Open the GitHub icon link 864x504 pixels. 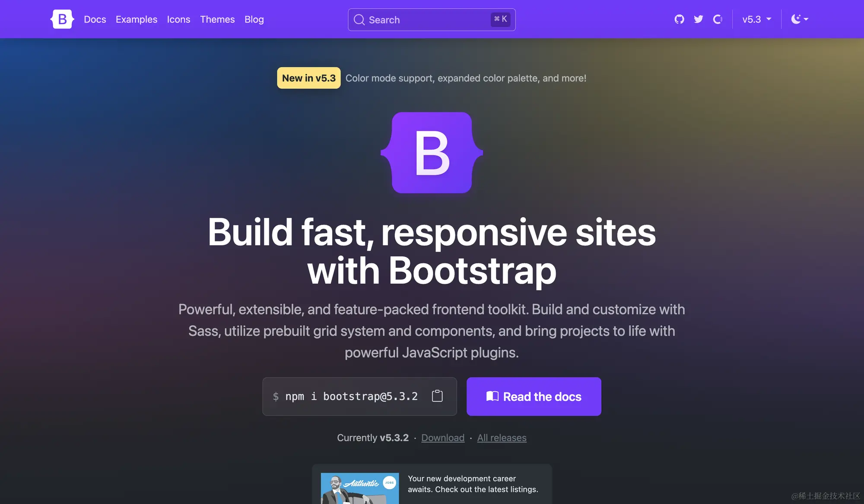[x=679, y=19]
